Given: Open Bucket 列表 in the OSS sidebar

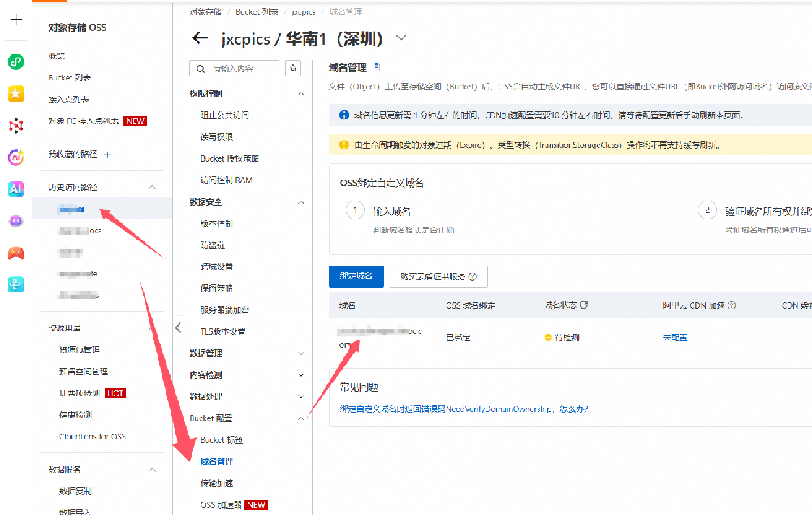Looking at the screenshot, I should [69, 78].
